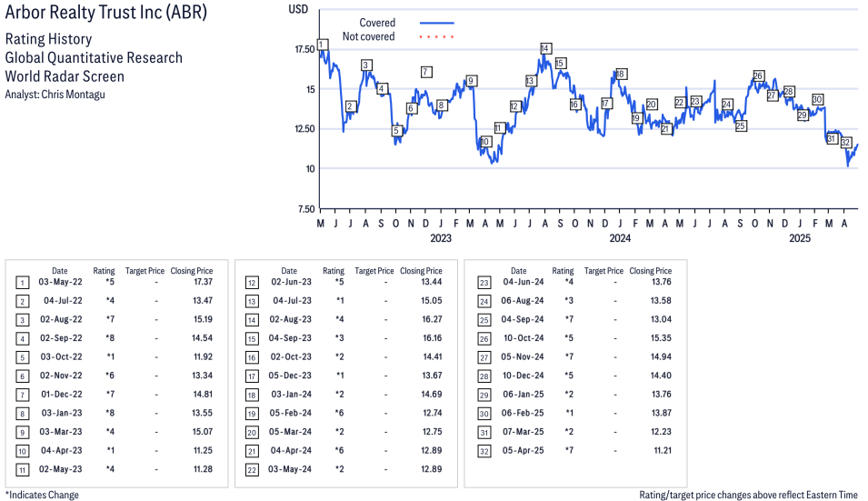Click the rating *6 in the 05-Feb-24 row
Screen dimensions: 868x501
(x=339, y=413)
